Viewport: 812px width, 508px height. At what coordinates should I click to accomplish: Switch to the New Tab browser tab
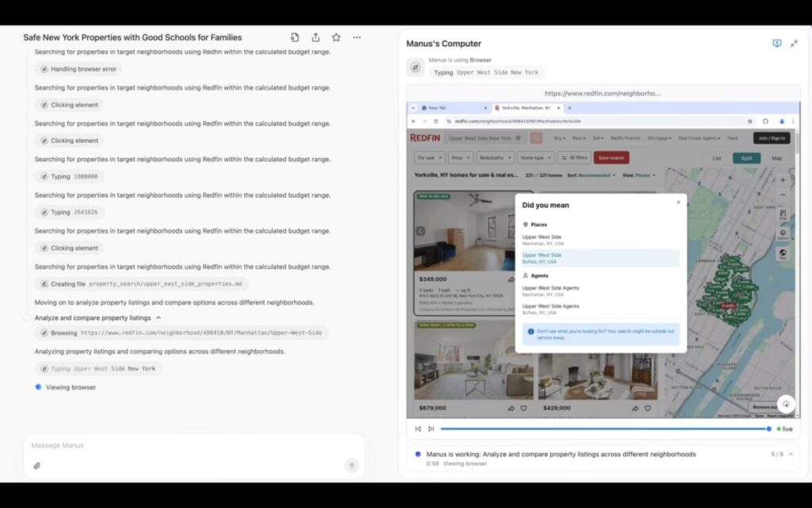pos(454,108)
